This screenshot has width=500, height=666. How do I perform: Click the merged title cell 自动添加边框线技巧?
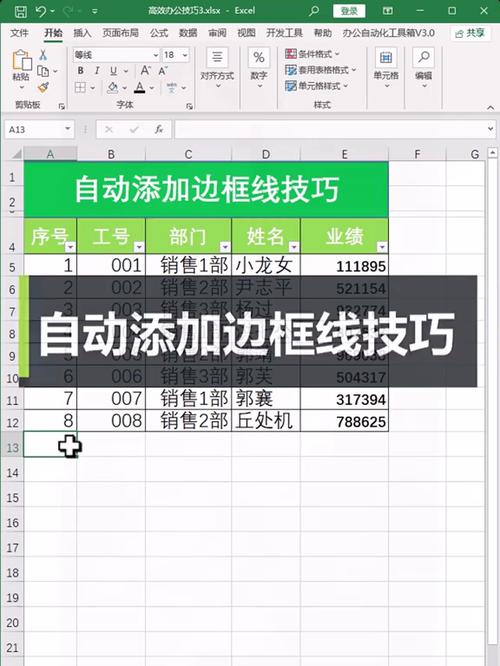click(206, 189)
